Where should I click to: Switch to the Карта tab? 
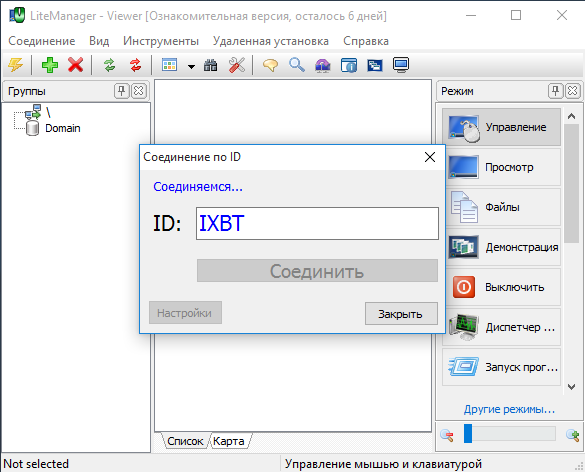(229, 441)
